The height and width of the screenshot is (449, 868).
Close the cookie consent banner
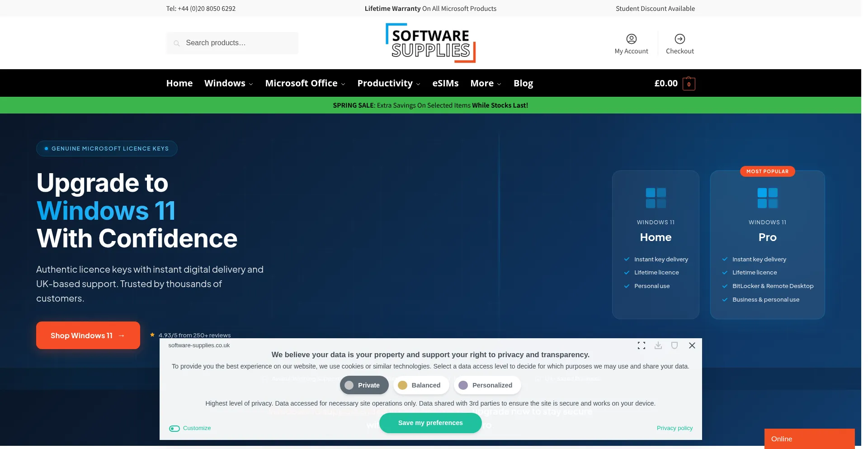[x=692, y=345]
